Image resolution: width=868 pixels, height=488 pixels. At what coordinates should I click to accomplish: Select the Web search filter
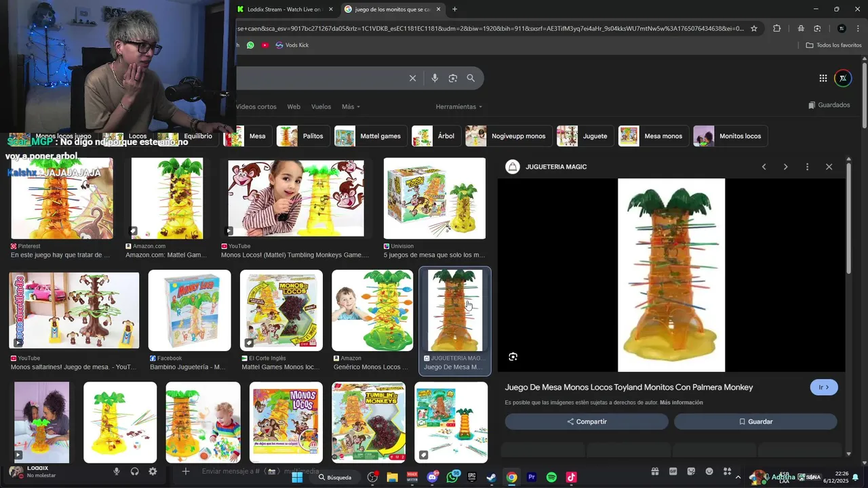(294, 107)
